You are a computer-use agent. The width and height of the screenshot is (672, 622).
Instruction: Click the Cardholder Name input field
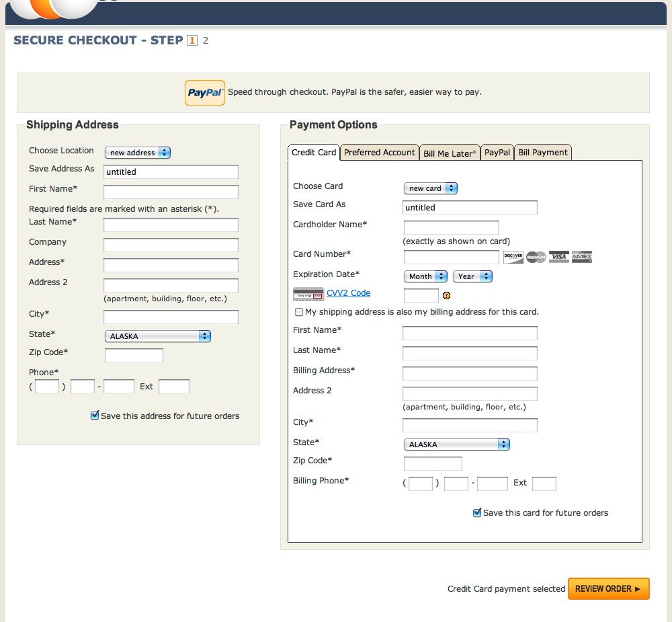point(451,227)
